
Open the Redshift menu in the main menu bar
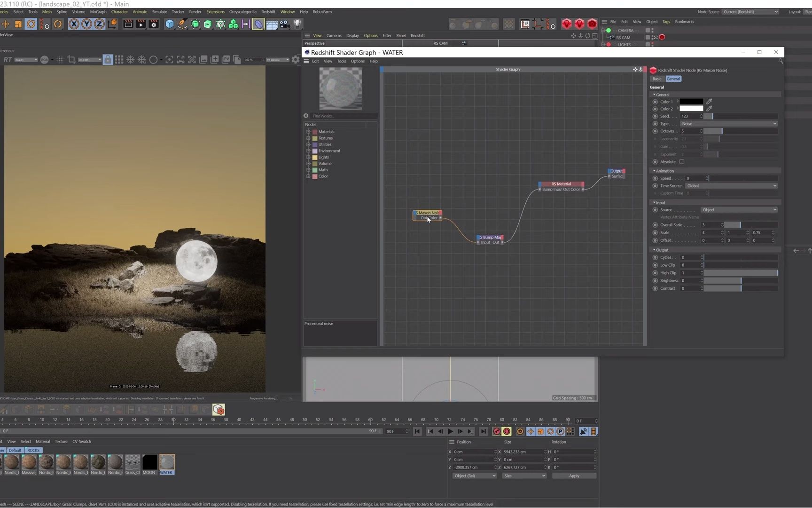[268, 12]
